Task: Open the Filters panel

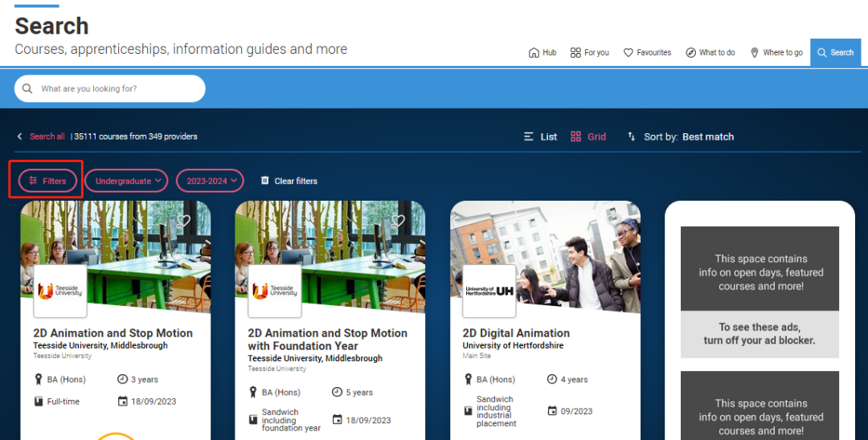Action: (x=47, y=181)
